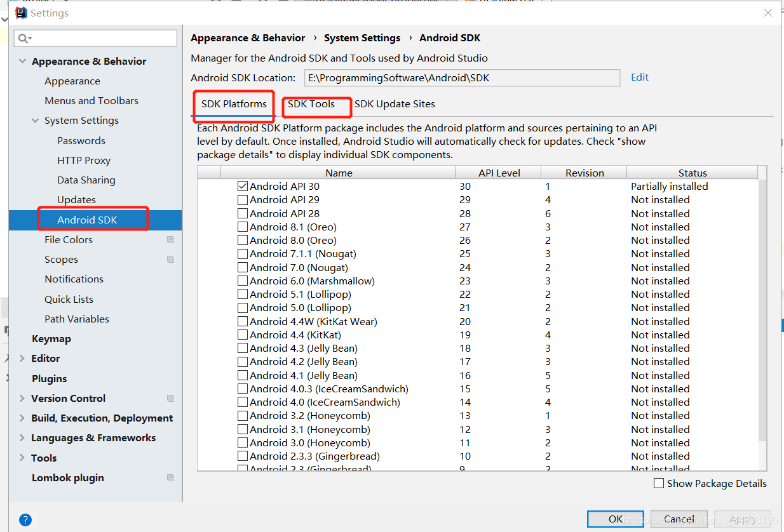
Task: Tick the Android API 28 checkbox
Action: (242, 213)
